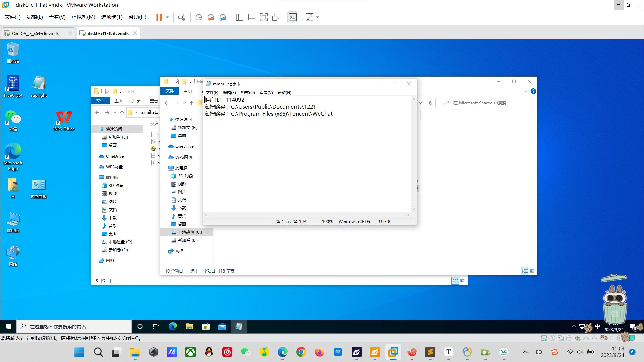Toggle the VMware library sidebar
Image resolution: width=644 pixels, height=362 pixels.
tap(239, 17)
